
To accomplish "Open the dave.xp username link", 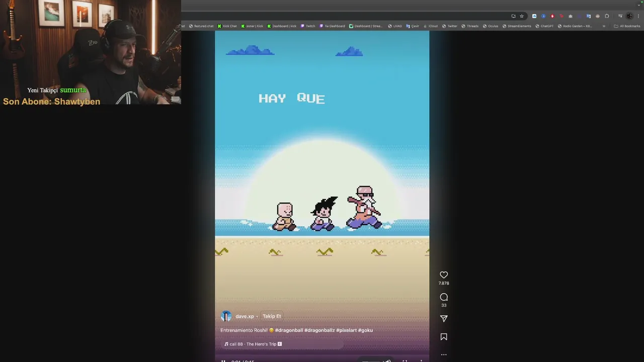I will pos(245,316).
